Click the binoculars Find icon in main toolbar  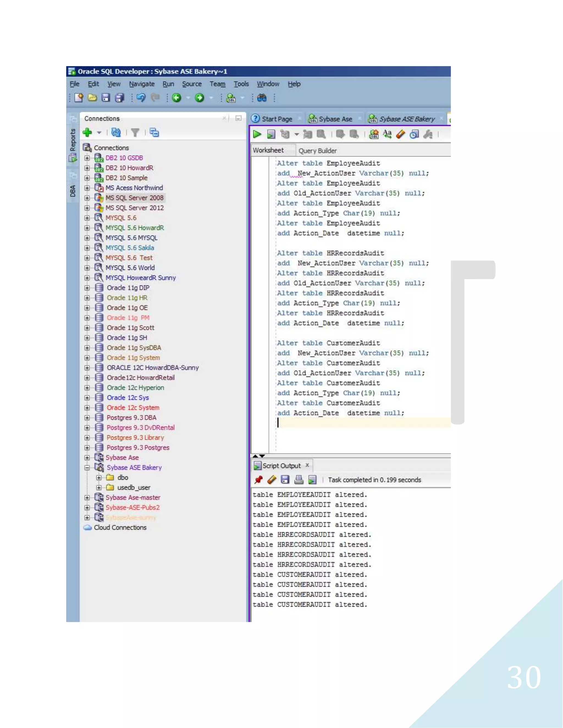[x=262, y=98]
